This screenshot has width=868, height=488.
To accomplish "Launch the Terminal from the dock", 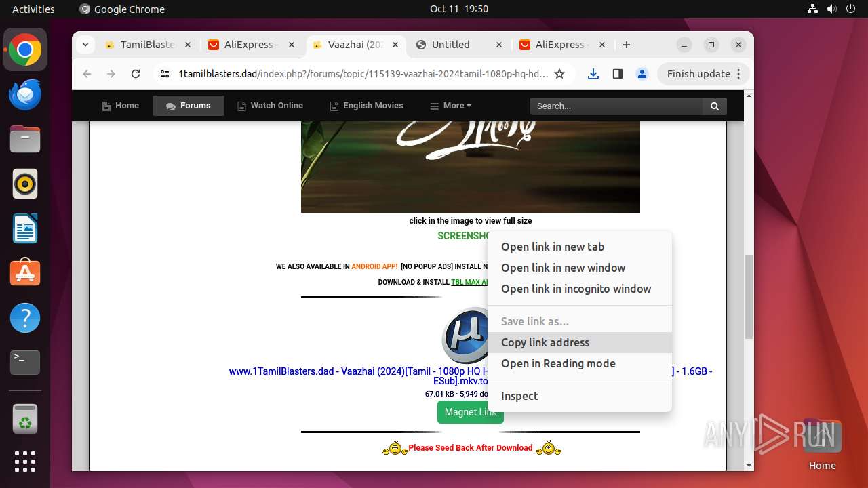I will [25, 363].
